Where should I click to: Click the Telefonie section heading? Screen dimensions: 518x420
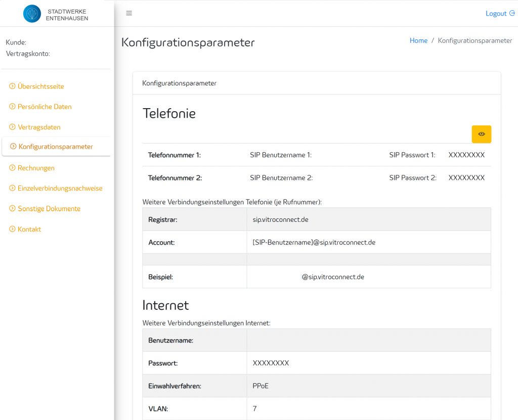[x=169, y=113]
